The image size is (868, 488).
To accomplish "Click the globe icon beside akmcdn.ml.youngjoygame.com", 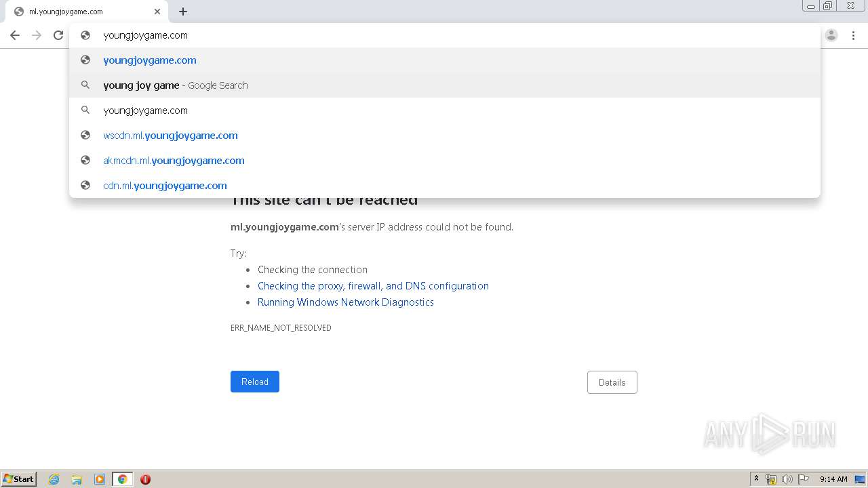I will tap(85, 160).
